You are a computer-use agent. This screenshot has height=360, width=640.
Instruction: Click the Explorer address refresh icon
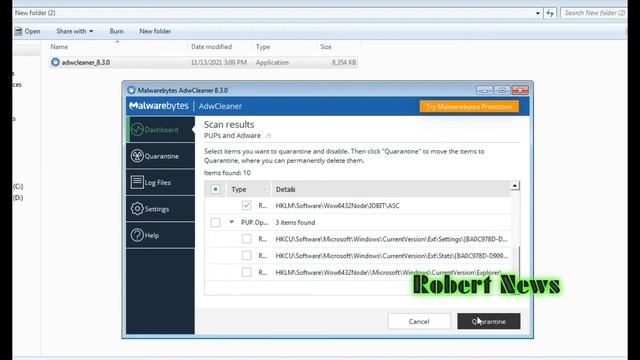[x=550, y=13]
